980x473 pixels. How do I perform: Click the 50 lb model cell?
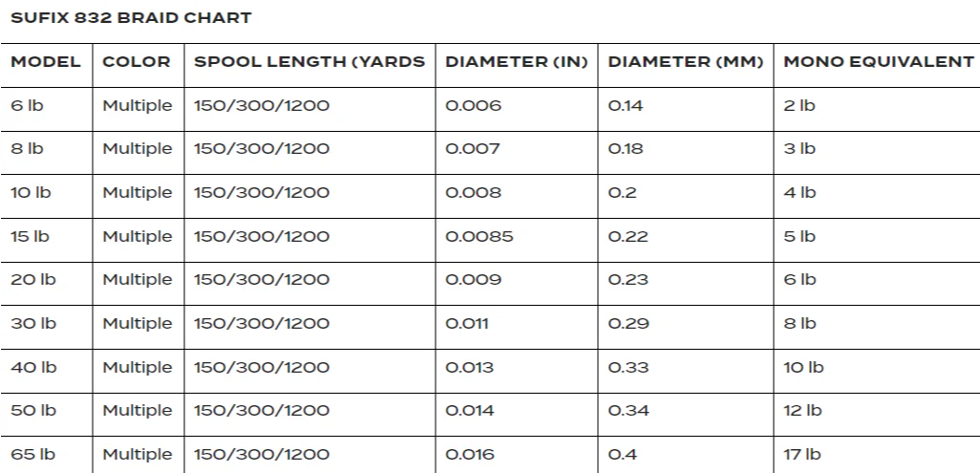coord(32,410)
